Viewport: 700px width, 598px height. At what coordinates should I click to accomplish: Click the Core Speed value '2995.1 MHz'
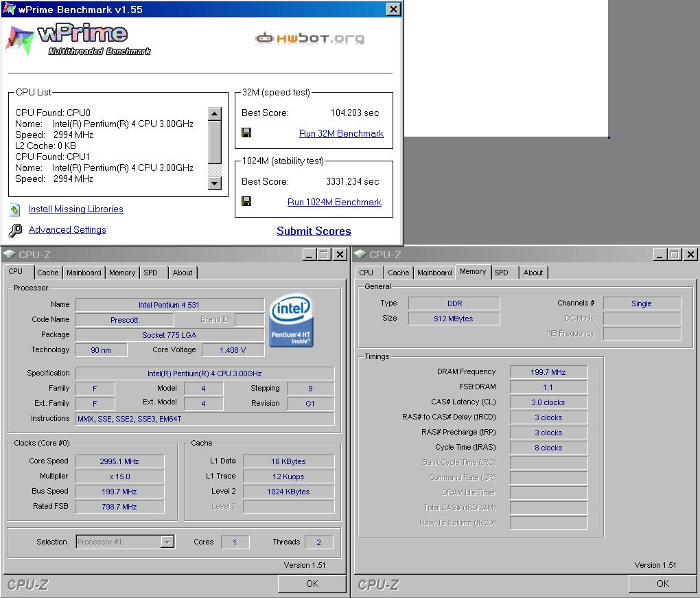click(119, 461)
